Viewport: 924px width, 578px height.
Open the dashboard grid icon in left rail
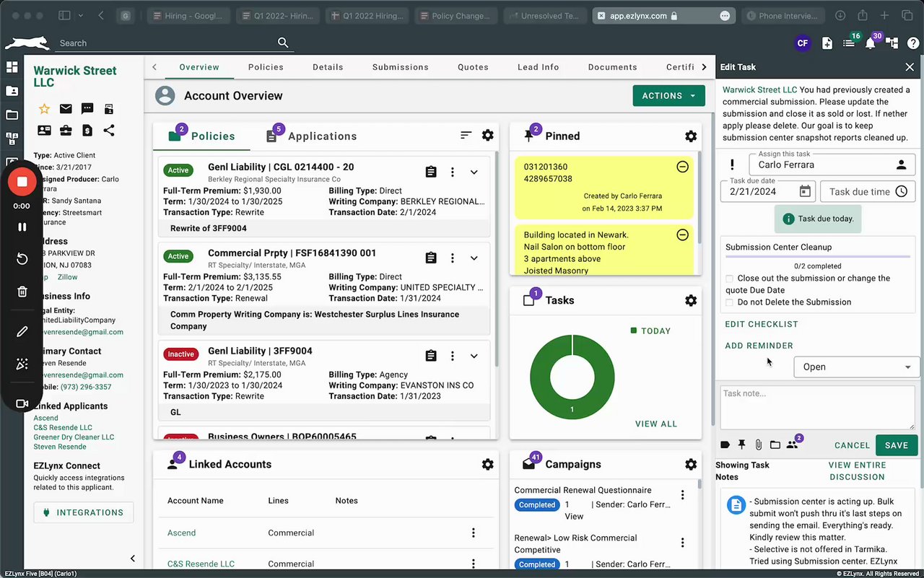click(x=12, y=67)
